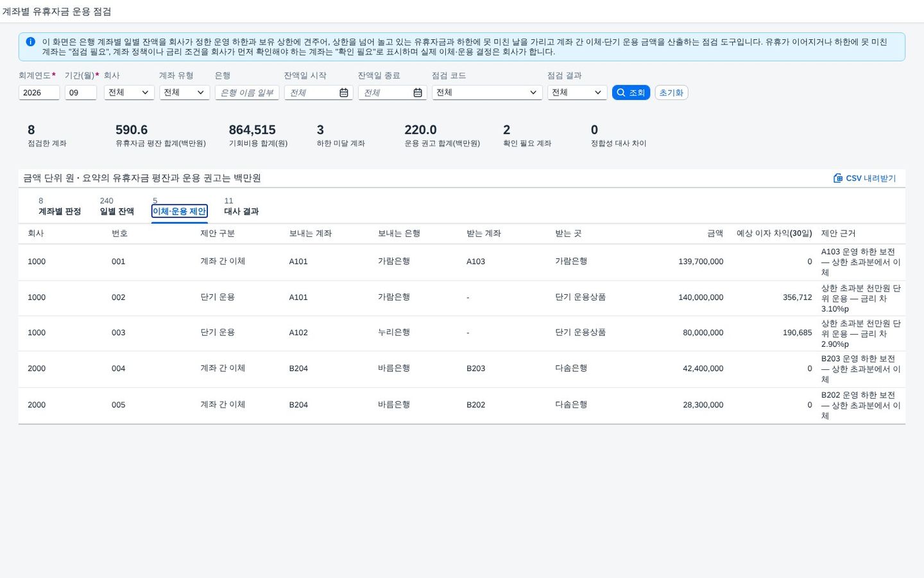Click the 보내는 계좌 column header
Image resolution: width=924 pixels, height=578 pixels.
pos(311,233)
